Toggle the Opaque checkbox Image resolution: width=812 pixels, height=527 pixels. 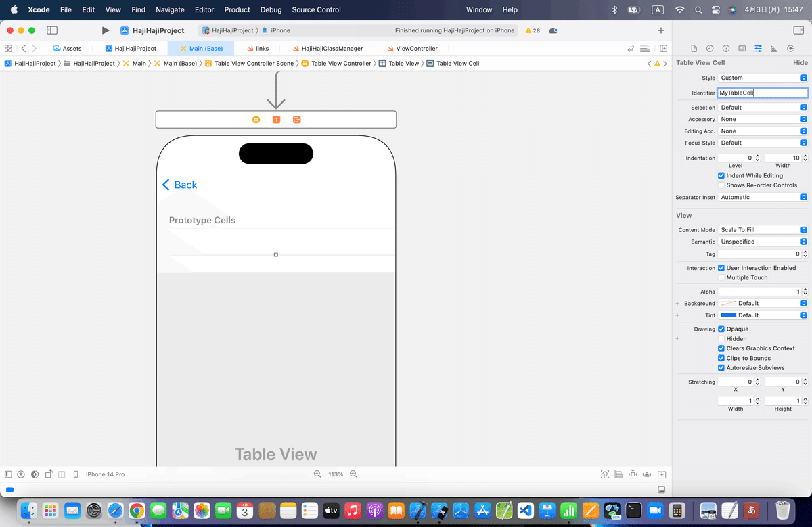[x=721, y=329]
